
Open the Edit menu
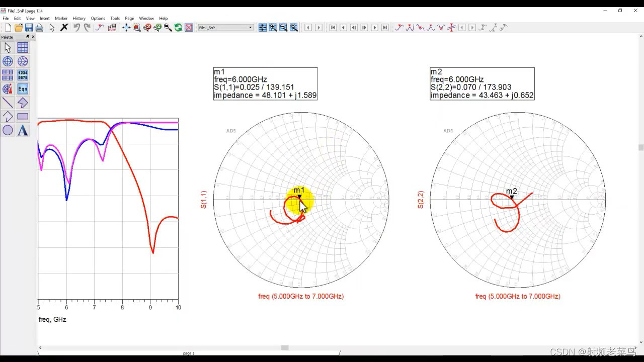click(x=18, y=19)
